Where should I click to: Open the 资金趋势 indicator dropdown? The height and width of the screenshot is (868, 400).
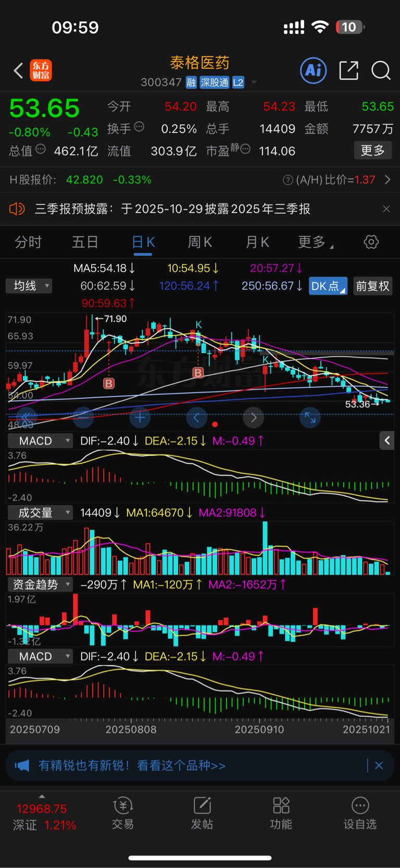pos(40,585)
